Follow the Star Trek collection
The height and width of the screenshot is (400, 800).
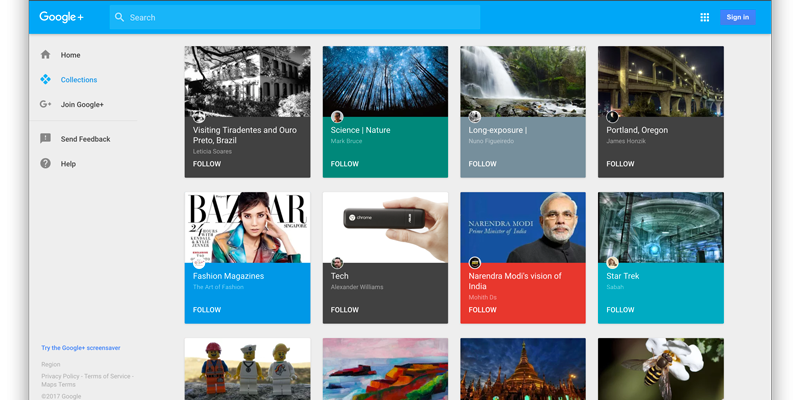pos(620,310)
